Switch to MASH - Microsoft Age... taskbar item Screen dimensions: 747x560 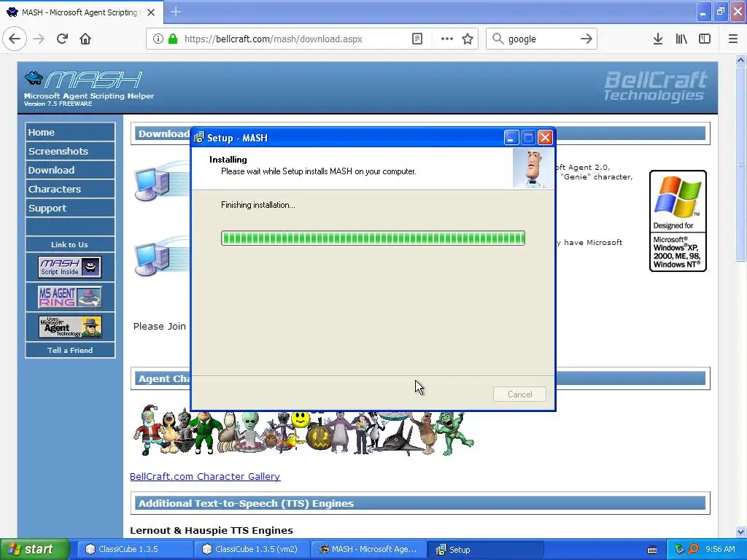369,549
